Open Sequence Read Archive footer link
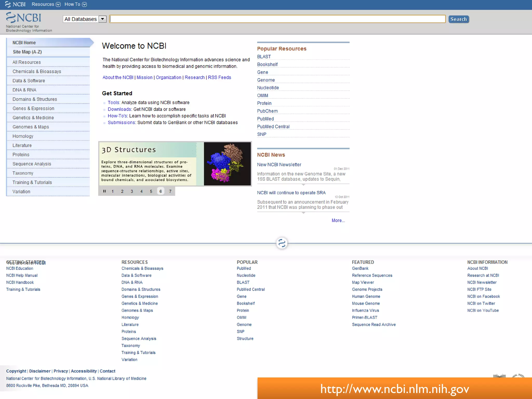 374,325
